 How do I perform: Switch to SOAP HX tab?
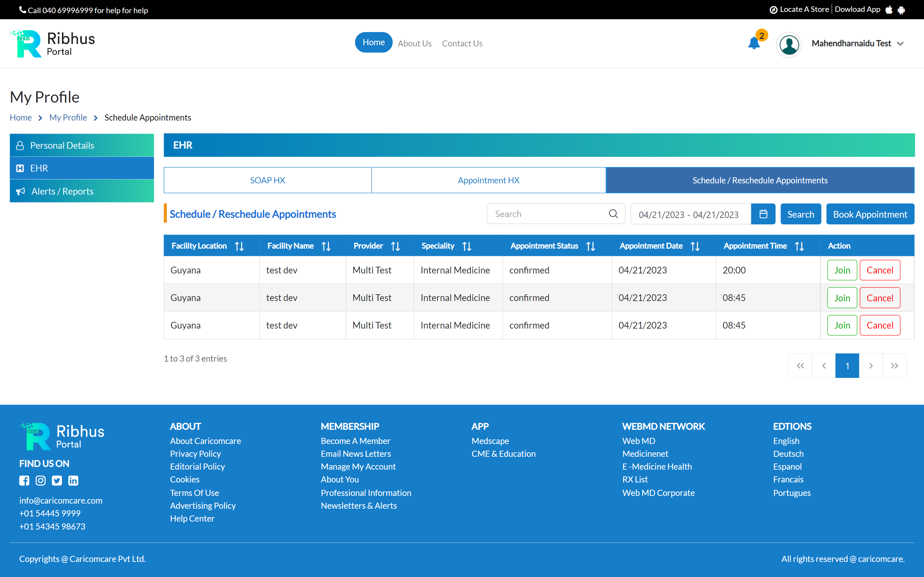[x=267, y=180]
